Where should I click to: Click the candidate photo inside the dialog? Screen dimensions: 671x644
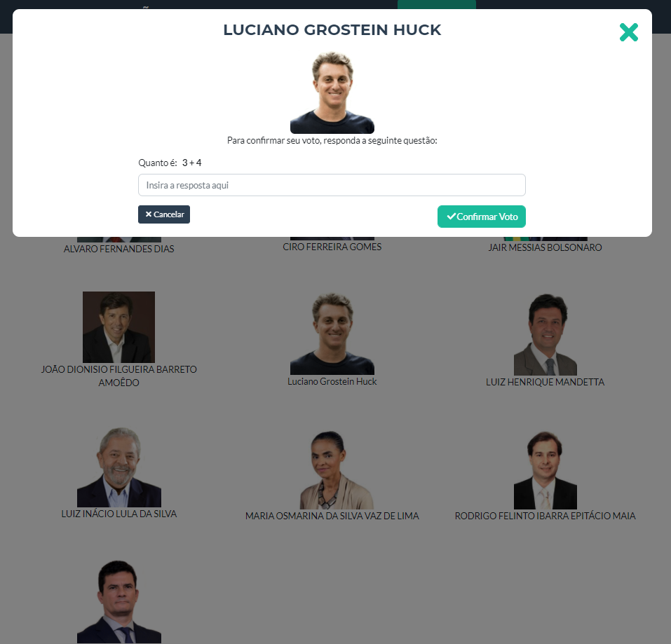[332, 93]
